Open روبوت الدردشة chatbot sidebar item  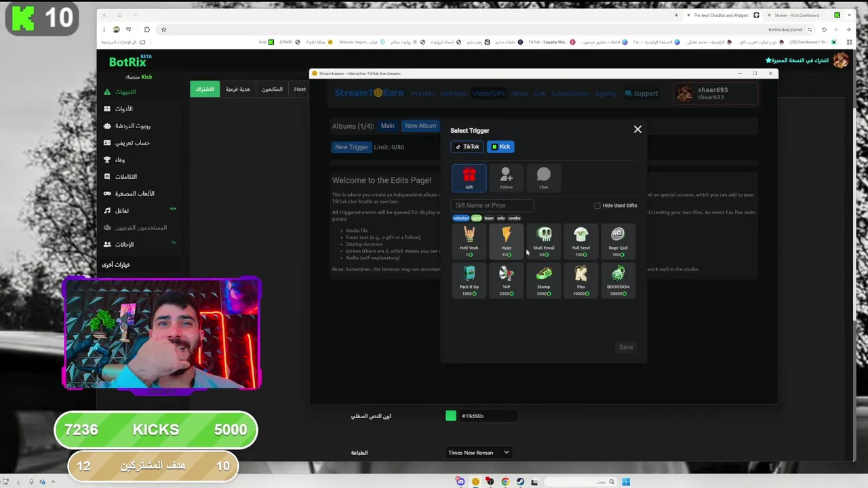click(127, 126)
